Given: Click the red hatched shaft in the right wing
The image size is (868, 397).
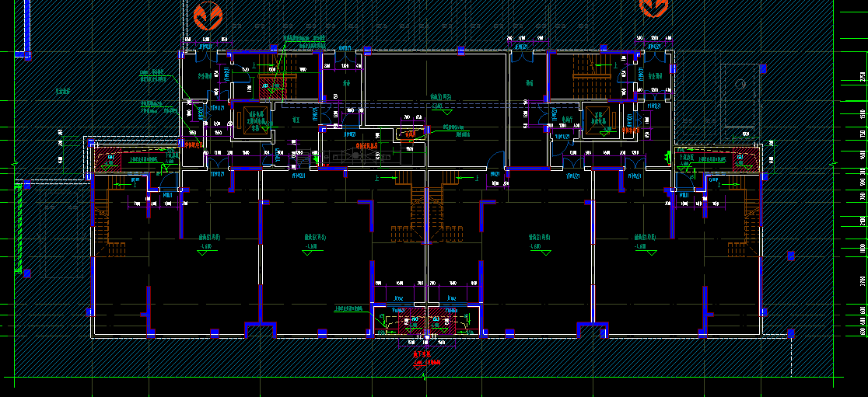Looking at the screenshot, I should [744, 159].
